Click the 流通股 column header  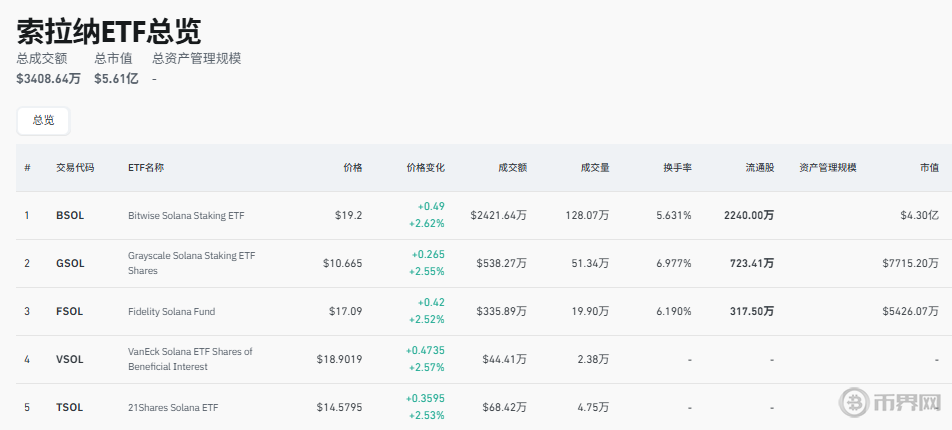pos(759,167)
